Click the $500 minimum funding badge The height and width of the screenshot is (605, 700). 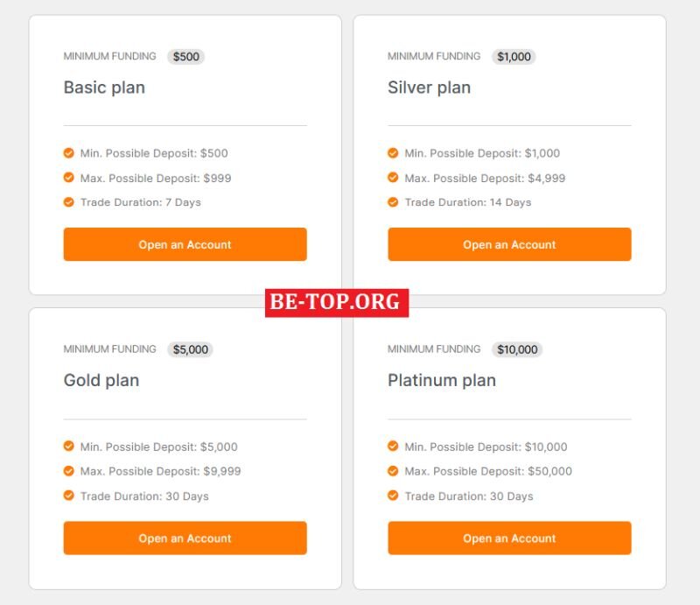[x=186, y=57]
